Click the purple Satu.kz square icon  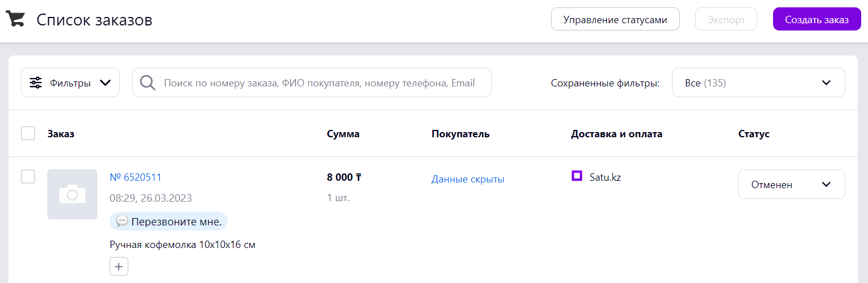(577, 176)
